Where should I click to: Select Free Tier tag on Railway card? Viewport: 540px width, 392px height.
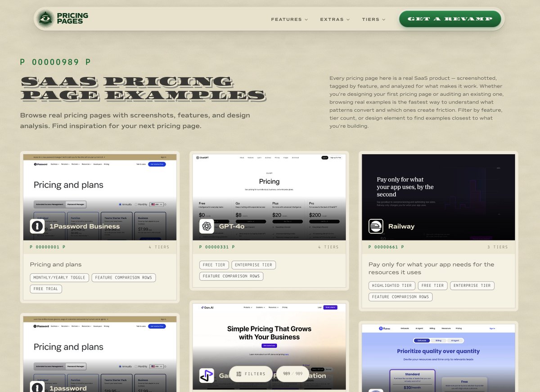[433, 285]
